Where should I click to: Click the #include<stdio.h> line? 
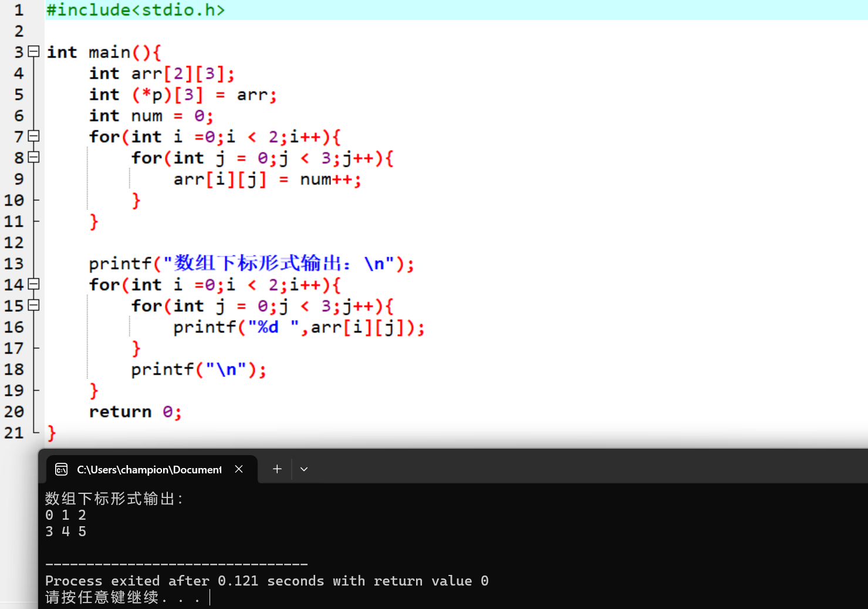(136, 10)
